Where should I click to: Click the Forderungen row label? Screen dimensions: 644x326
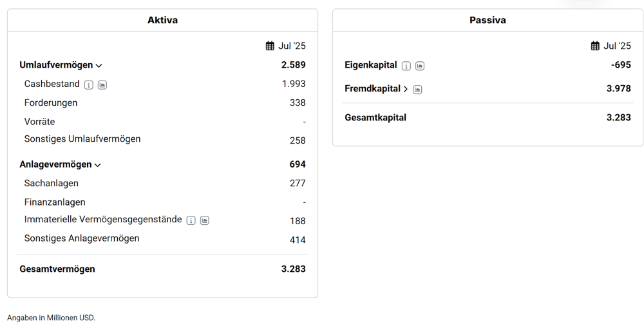point(50,103)
